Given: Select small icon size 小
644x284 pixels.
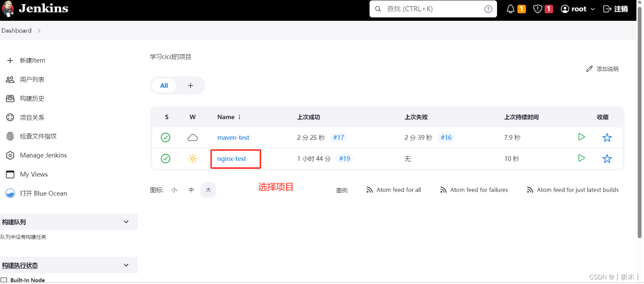Looking at the screenshot, I should 174,190.
